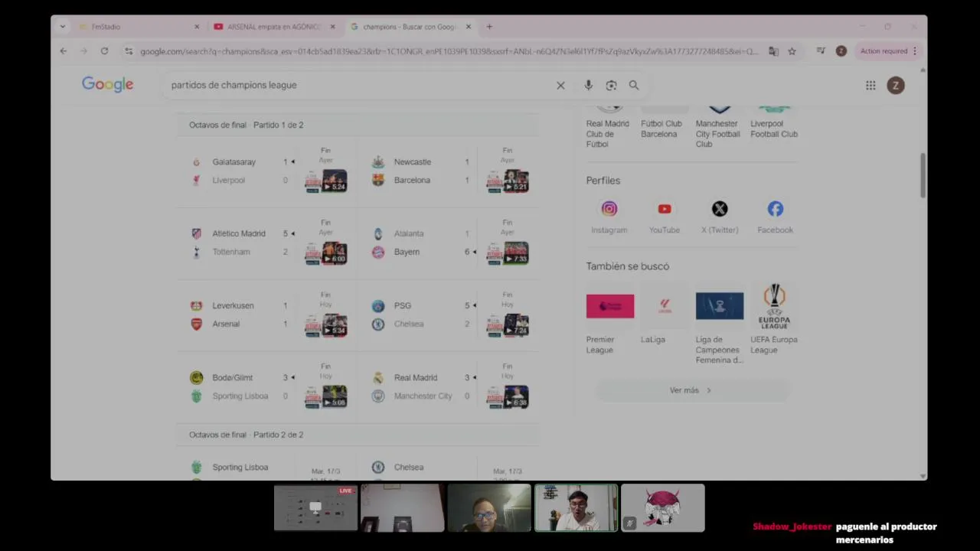Open Google apps grid

point(871,85)
